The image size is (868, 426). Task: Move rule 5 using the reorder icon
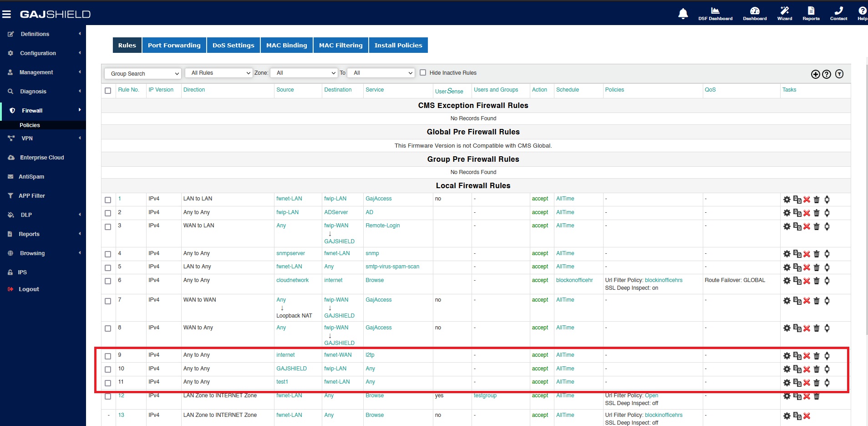pyautogui.click(x=827, y=267)
